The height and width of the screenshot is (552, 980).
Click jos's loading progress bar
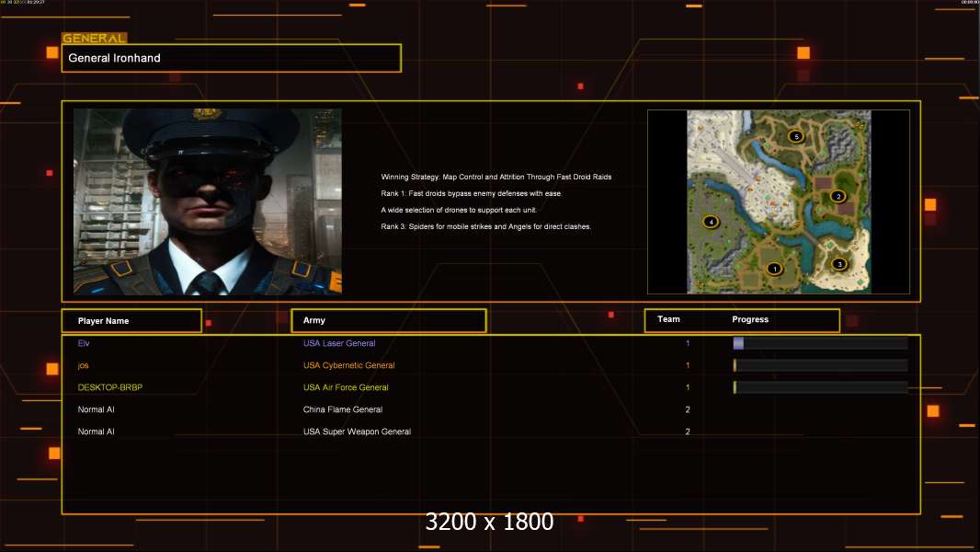coord(821,365)
